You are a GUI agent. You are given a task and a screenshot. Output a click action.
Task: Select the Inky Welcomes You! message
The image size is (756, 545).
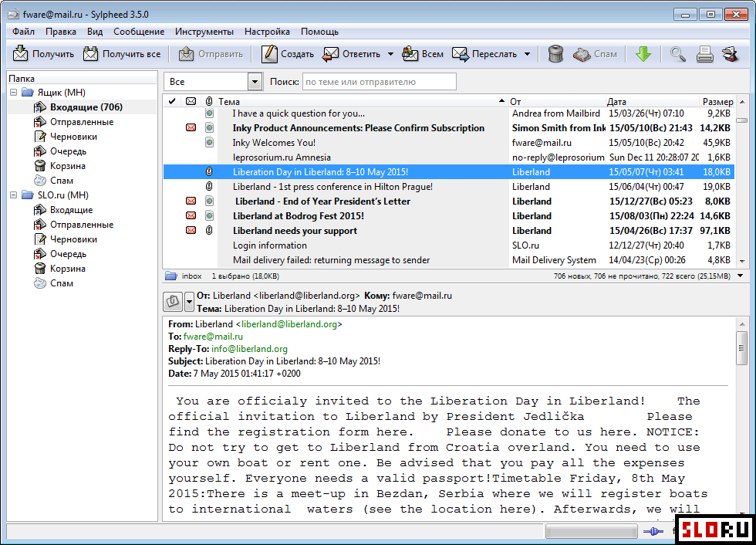point(448,143)
